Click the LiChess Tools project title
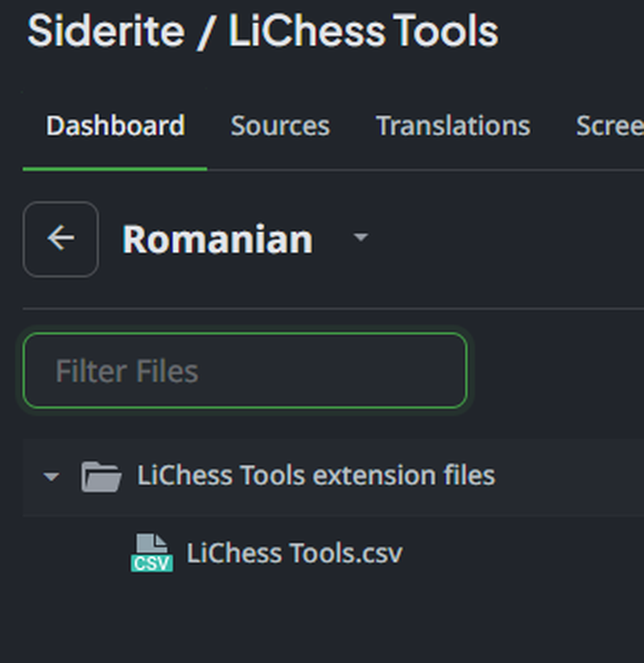Viewport: 644px width, 663px height. [363, 32]
